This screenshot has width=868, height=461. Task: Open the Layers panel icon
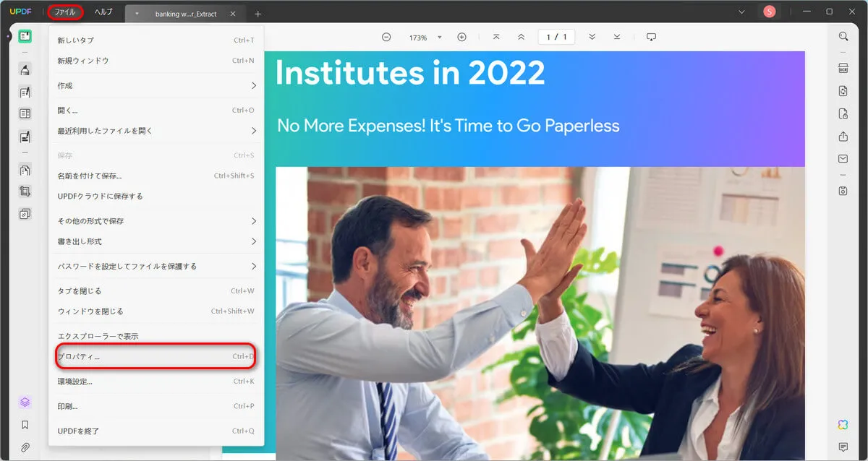pyautogui.click(x=25, y=402)
